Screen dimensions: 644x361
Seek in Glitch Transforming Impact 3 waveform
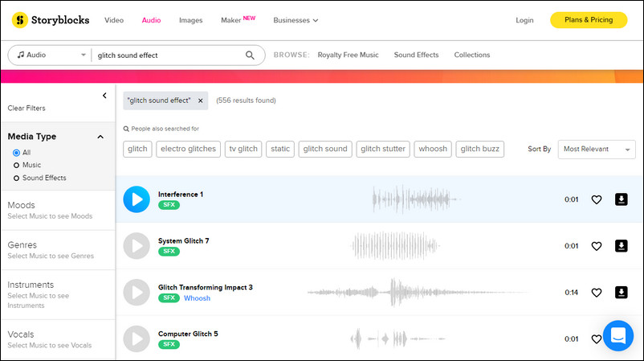pos(419,293)
